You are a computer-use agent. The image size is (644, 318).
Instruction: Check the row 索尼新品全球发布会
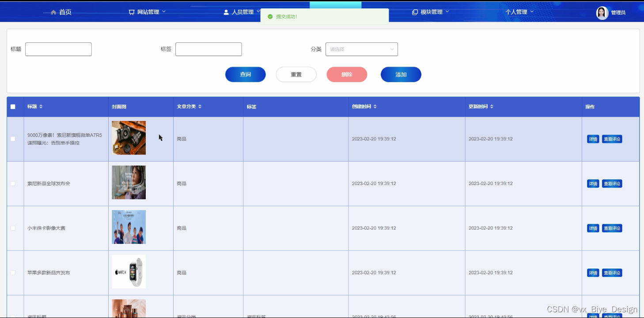point(13,183)
